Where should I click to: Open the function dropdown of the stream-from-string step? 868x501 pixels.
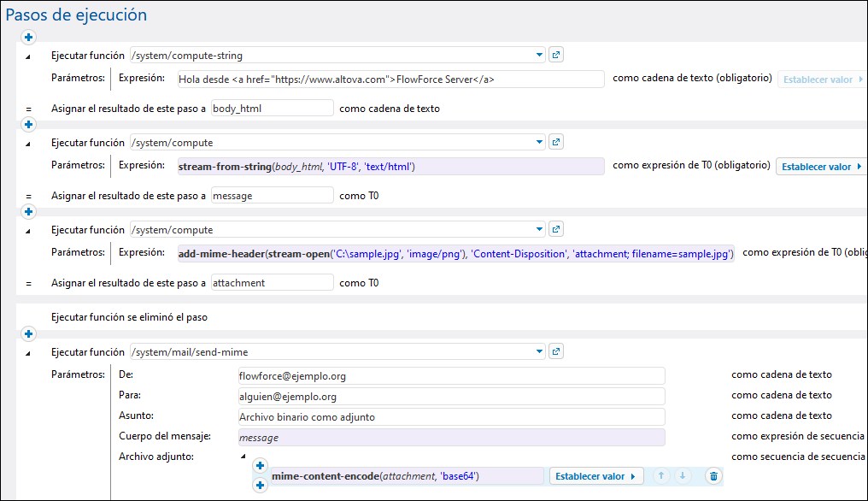[x=539, y=143]
